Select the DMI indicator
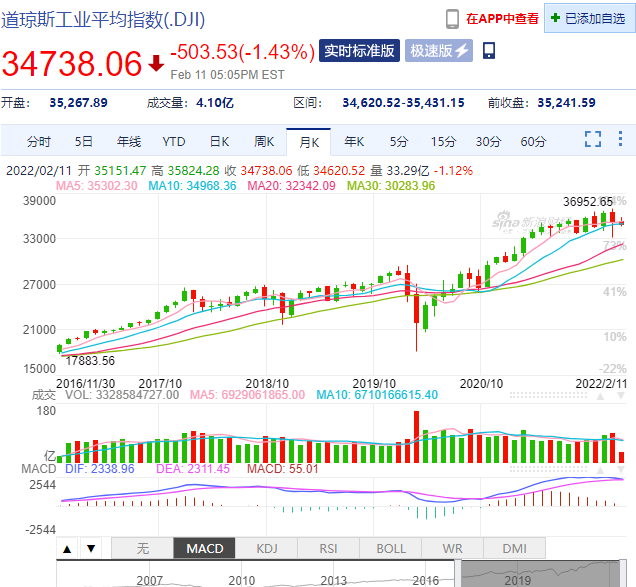 514,549
